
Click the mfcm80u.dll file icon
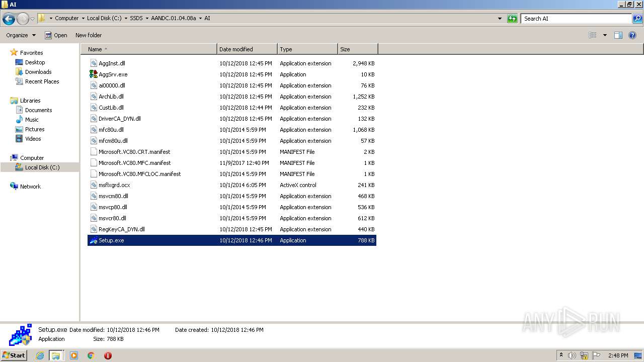[x=94, y=141]
